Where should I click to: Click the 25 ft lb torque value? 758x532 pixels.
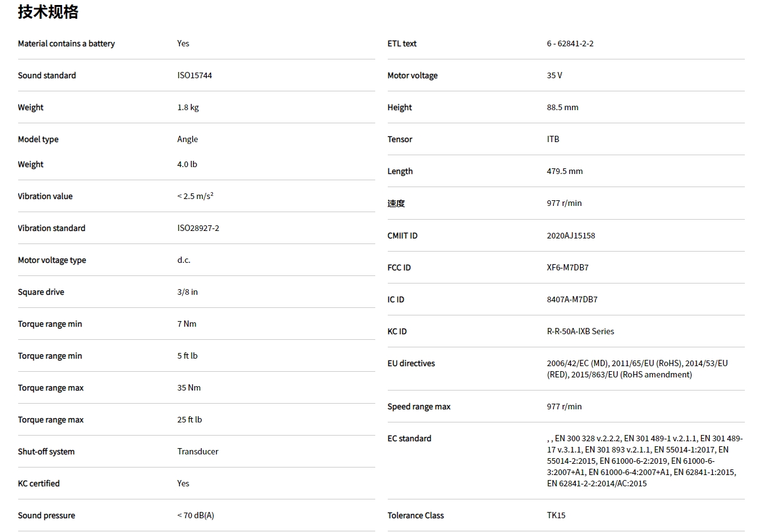pyautogui.click(x=189, y=420)
